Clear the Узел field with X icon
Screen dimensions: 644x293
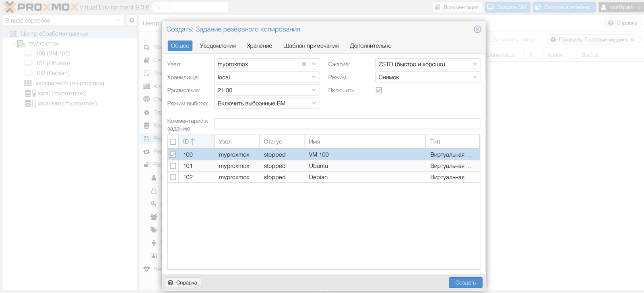304,64
